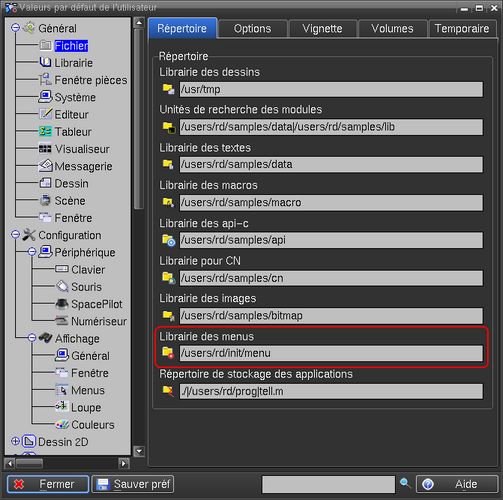Select the Messagerie envelope icon
503x500 pixels.
tap(45, 166)
